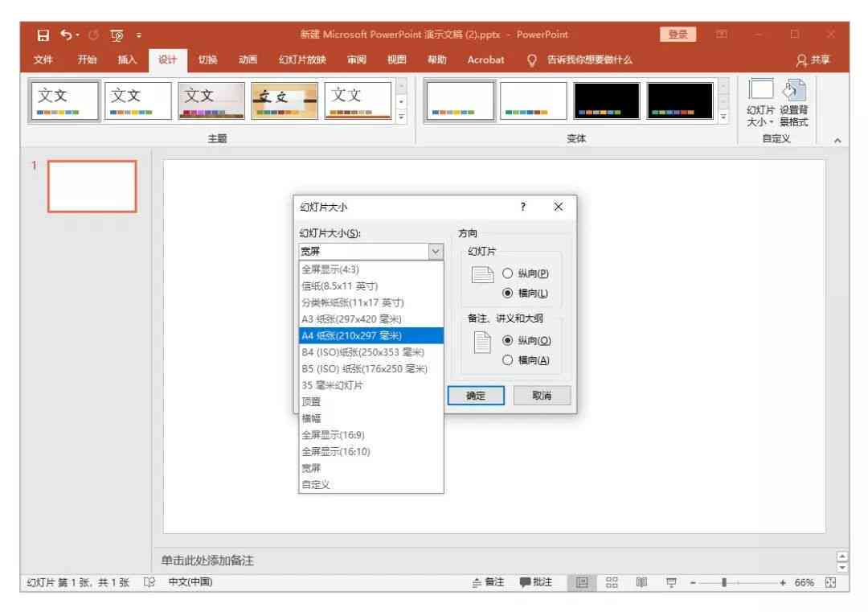Select slide 纵向(P) portrait radio
The height and width of the screenshot is (612, 868).
tap(507, 273)
